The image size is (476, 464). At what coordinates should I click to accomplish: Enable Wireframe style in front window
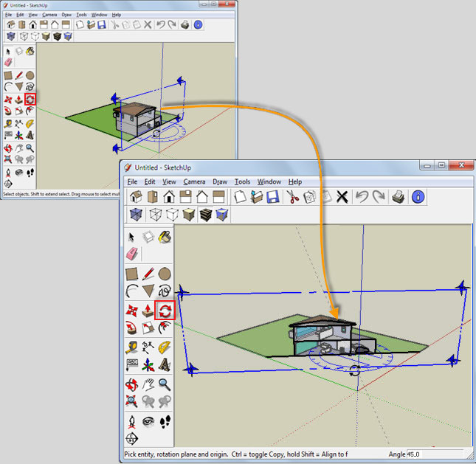coord(156,214)
